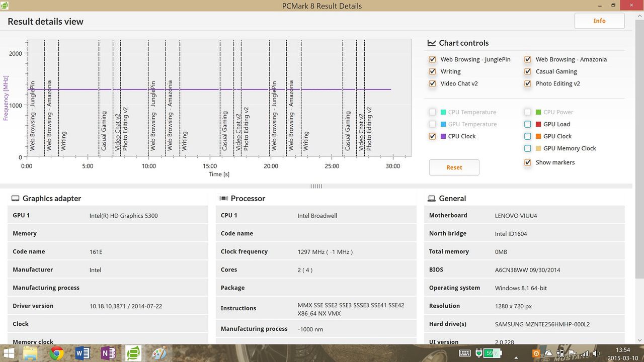Click the Graphics adapter monitor icon
Screen dimensions: 644x362
[15, 199]
